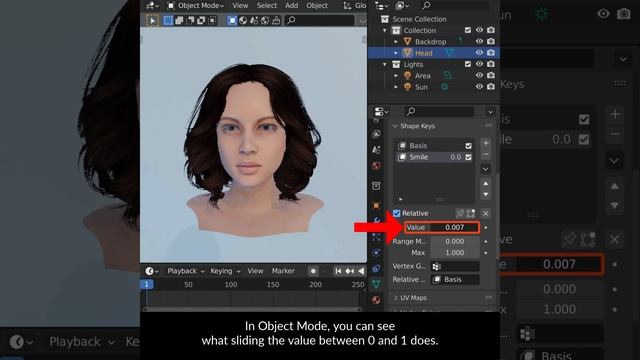This screenshot has width=640, height=360.
Task: Disable Sun light render camera icon
Action: click(x=491, y=87)
